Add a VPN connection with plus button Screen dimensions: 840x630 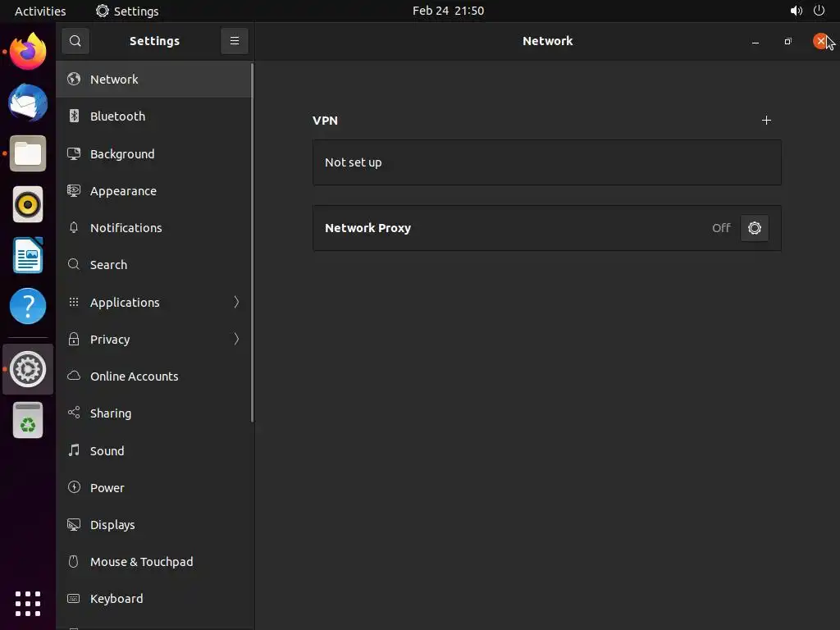click(766, 121)
